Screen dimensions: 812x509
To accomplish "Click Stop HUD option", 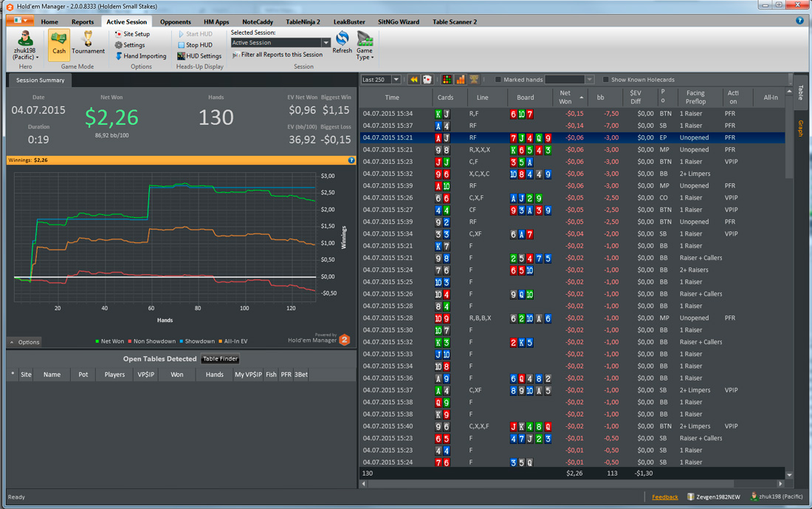I will 195,45.
